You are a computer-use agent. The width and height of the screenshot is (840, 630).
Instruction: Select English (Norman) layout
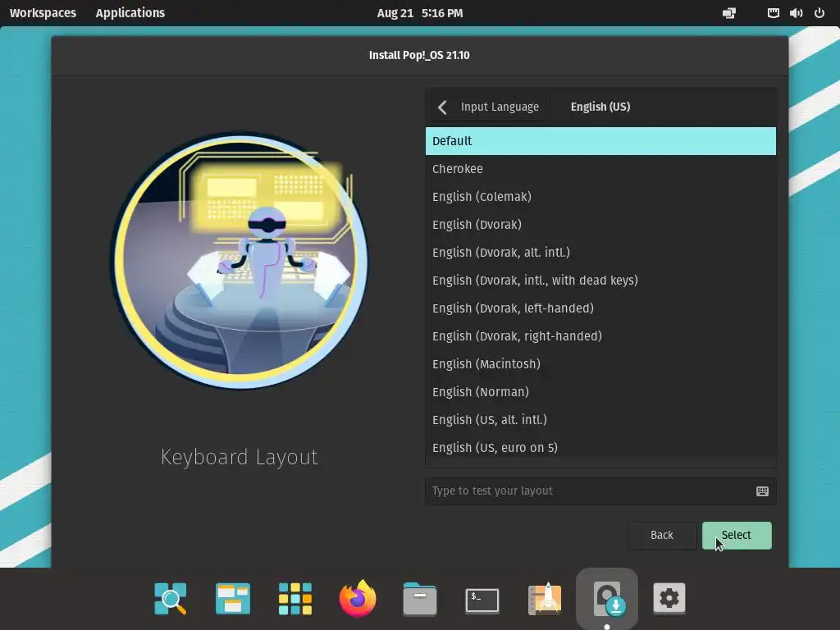pyautogui.click(x=600, y=391)
